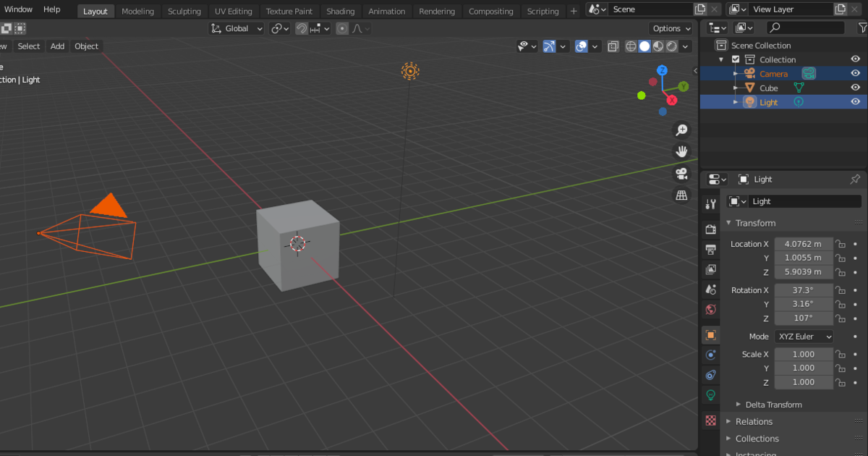Open the View Layer properties tab

[x=711, y=269]
